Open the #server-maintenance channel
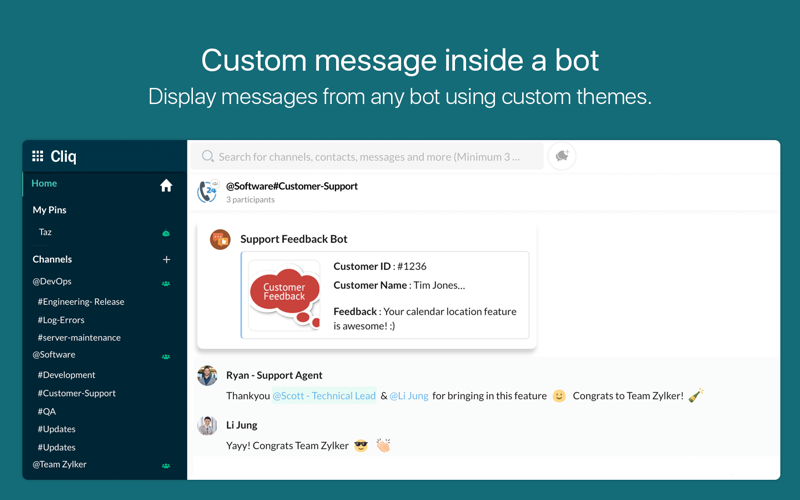 79,338
